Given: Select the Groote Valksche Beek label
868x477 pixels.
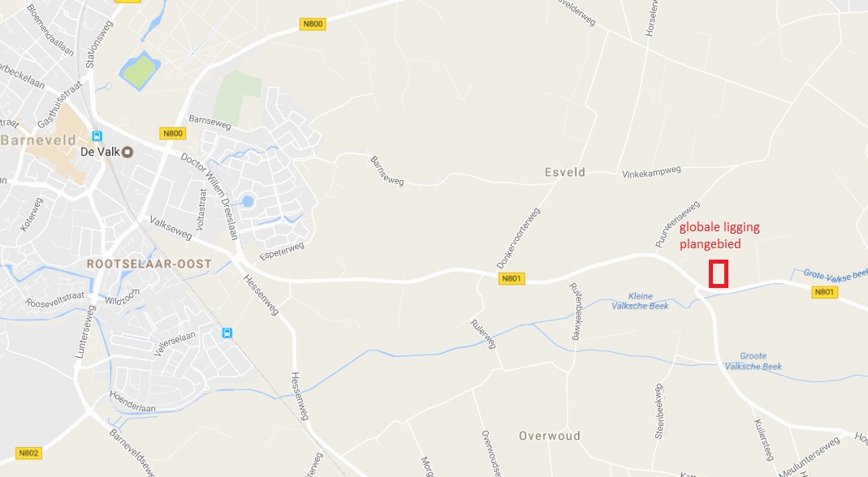Looking at the screenshot, I should [x=754, y=361].
